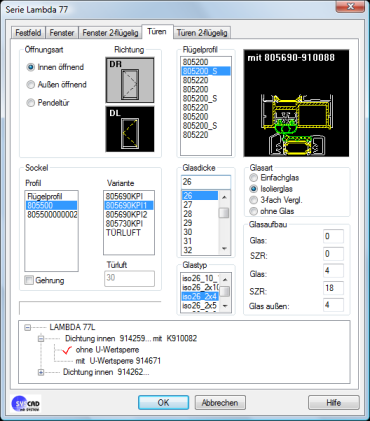Click the Glasdicke list scrollbar thumb
This screenshot has width=370, height=421.
tap(224, 213)
